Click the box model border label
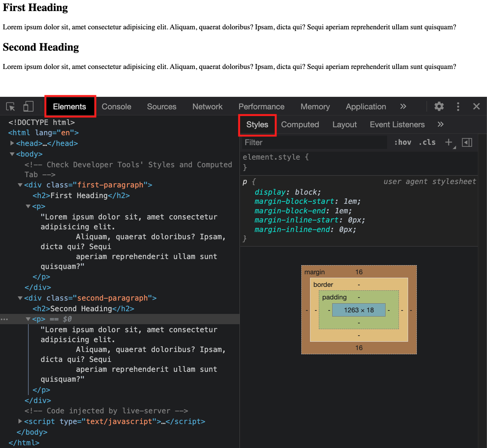Image resolution: width=487 pixels, height=448 pixels. [323, 285]
